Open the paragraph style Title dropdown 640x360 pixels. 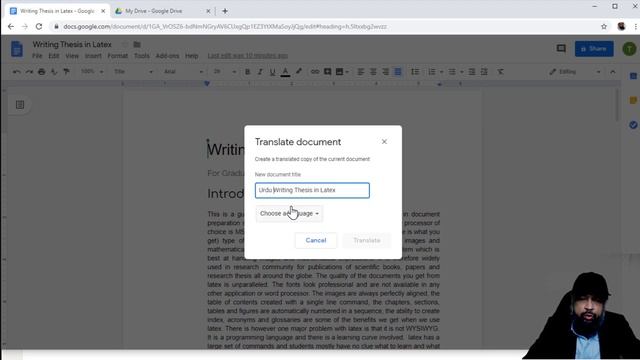[x=133, y=72]
